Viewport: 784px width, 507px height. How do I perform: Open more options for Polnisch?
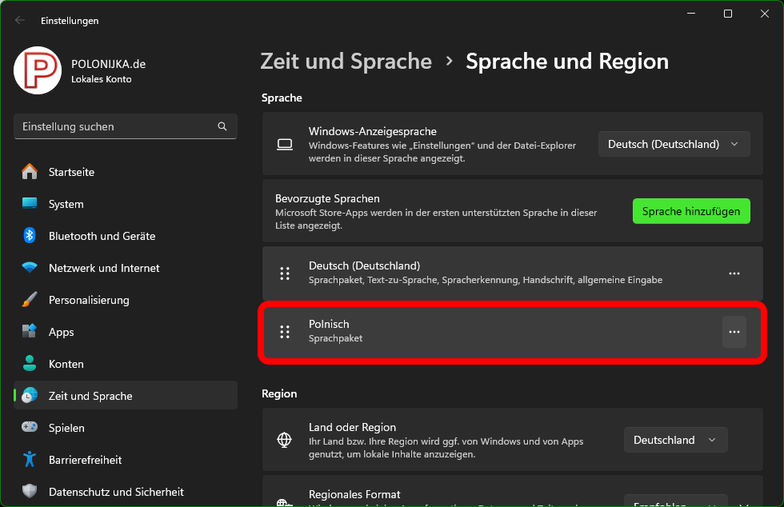click(734, 331)
